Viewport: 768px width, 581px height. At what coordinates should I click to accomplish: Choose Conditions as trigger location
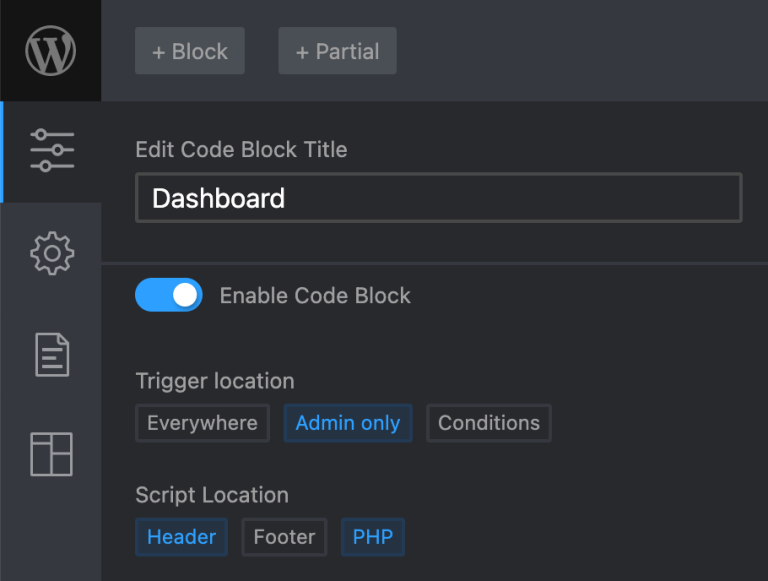(x=489, y=423)
